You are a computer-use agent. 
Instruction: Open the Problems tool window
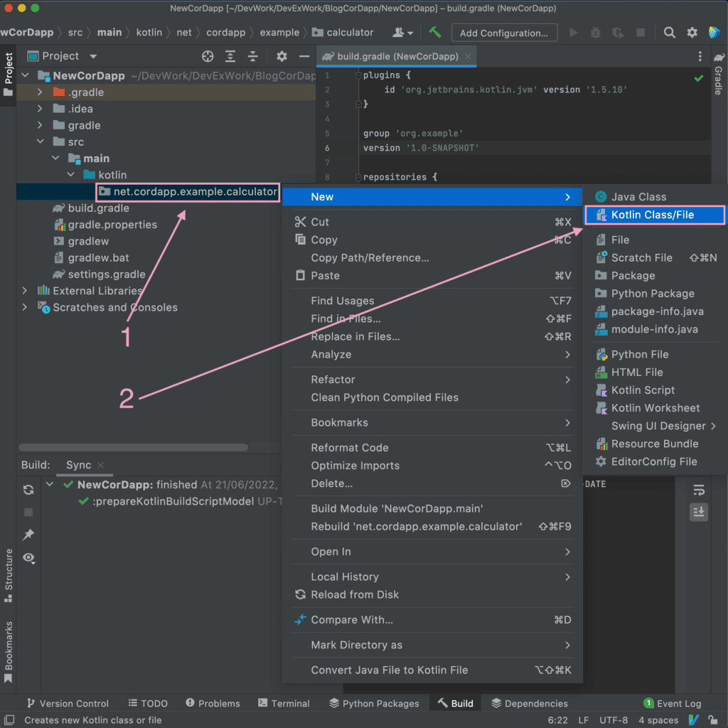(x=213, y=703)
